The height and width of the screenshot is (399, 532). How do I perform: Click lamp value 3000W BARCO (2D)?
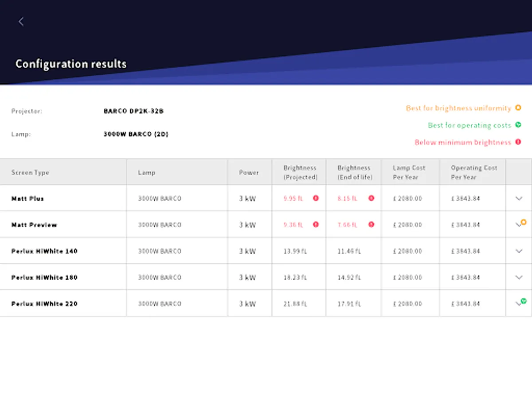click(x=136, y=134)
